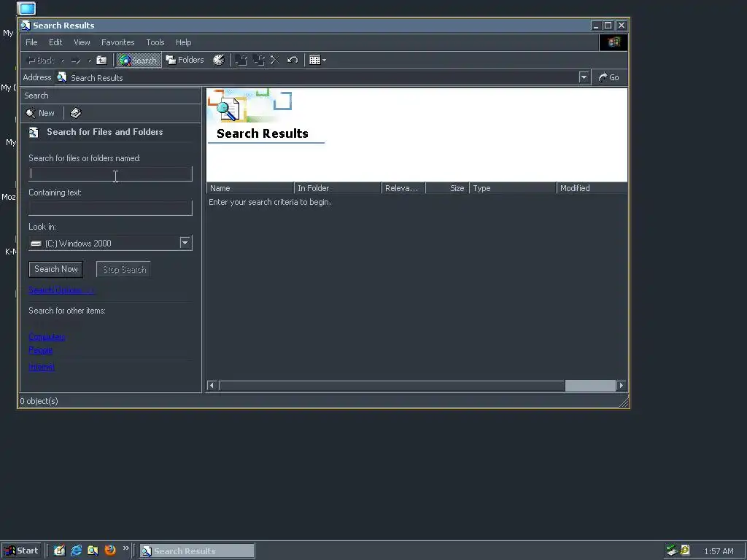
Task: Open the Favorites menu
Action: [x=117, y=42]
